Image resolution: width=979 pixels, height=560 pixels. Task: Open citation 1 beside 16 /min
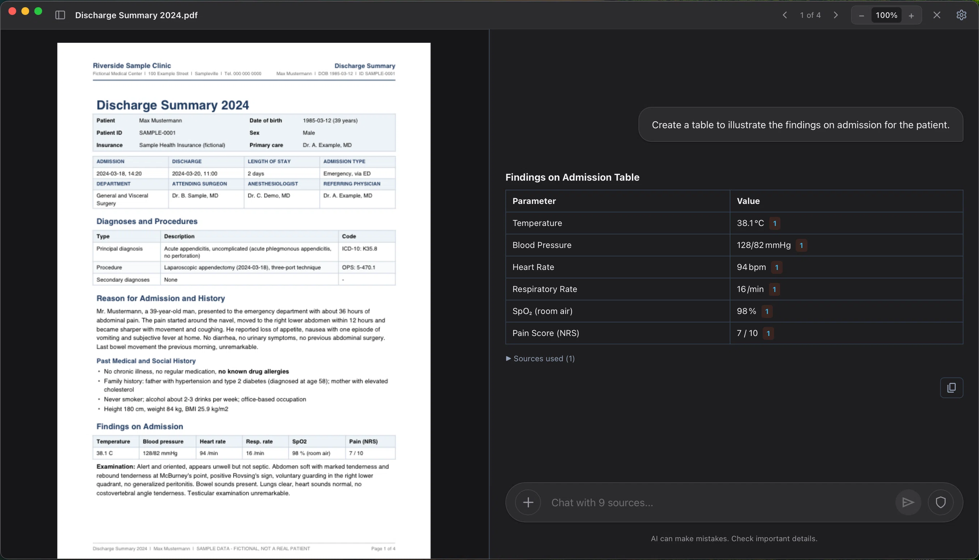[x=774, y=289]
